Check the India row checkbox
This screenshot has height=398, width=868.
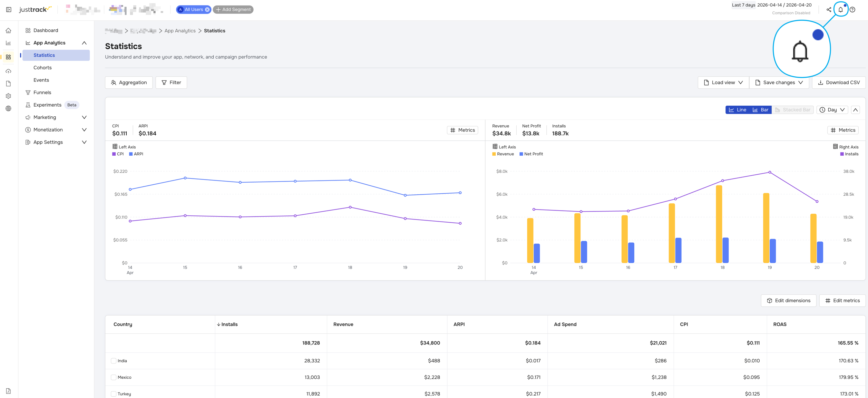pos(114,361)
